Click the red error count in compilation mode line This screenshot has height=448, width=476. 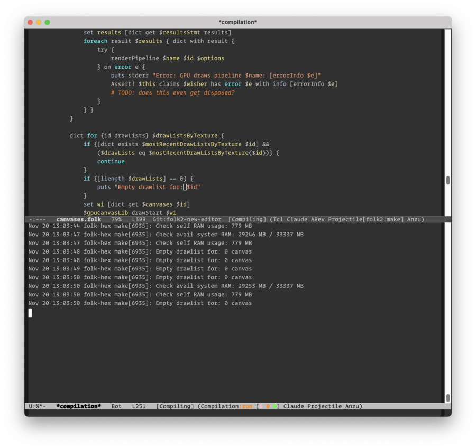(261, 406)
